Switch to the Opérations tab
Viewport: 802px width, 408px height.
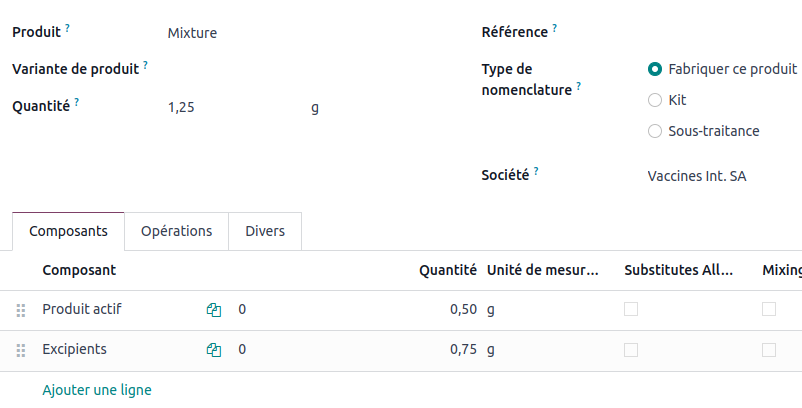pos(176,231)
